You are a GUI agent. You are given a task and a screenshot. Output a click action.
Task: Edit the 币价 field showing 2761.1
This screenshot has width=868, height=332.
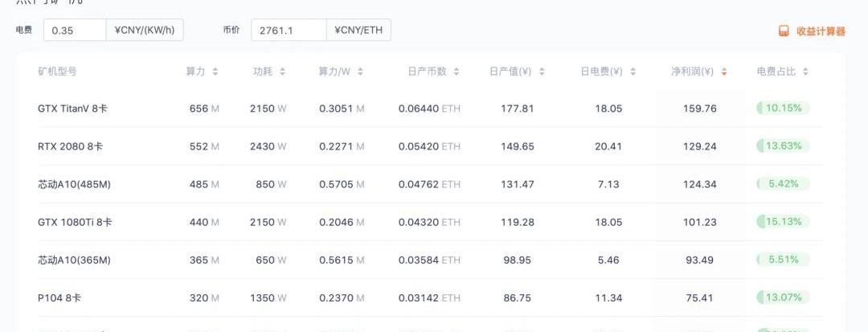288,31
